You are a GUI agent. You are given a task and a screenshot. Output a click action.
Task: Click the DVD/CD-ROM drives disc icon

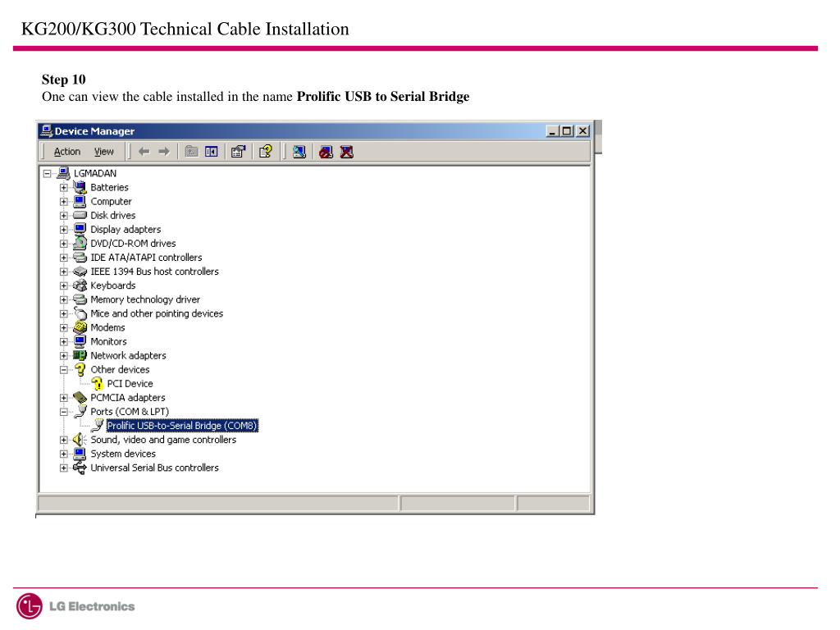[80, 243]
